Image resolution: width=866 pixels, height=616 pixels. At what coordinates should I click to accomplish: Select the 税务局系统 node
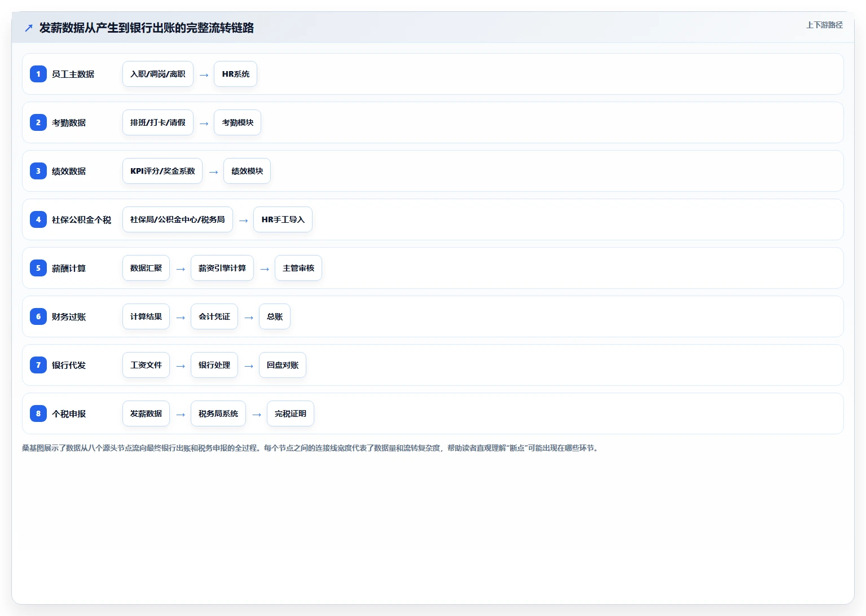[x=218, y=413]
